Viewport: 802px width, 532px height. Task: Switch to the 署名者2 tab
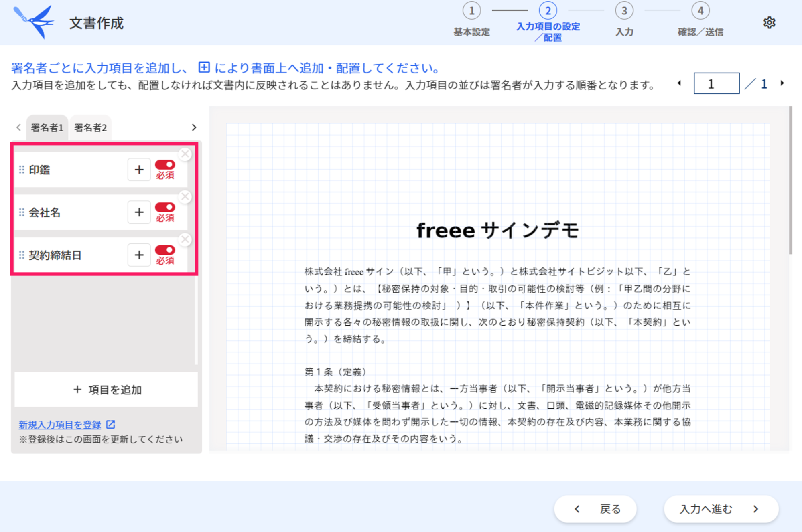[x=90, y=128]
